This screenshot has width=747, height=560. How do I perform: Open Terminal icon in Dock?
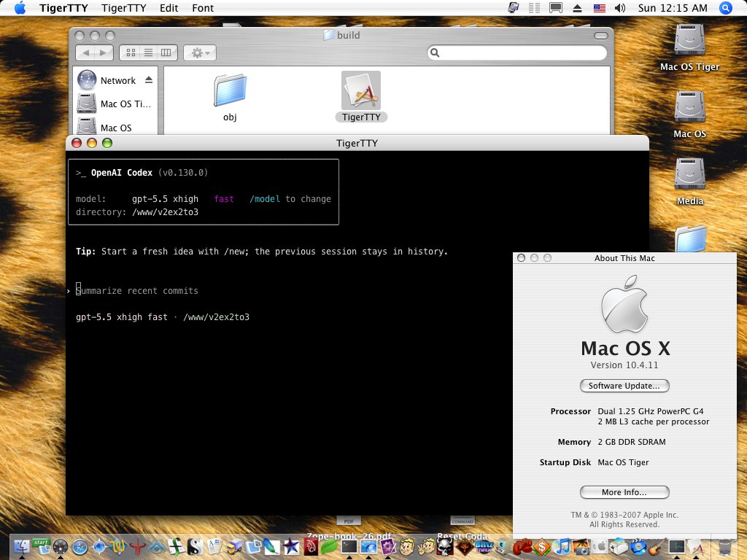[x=349, y=546]
